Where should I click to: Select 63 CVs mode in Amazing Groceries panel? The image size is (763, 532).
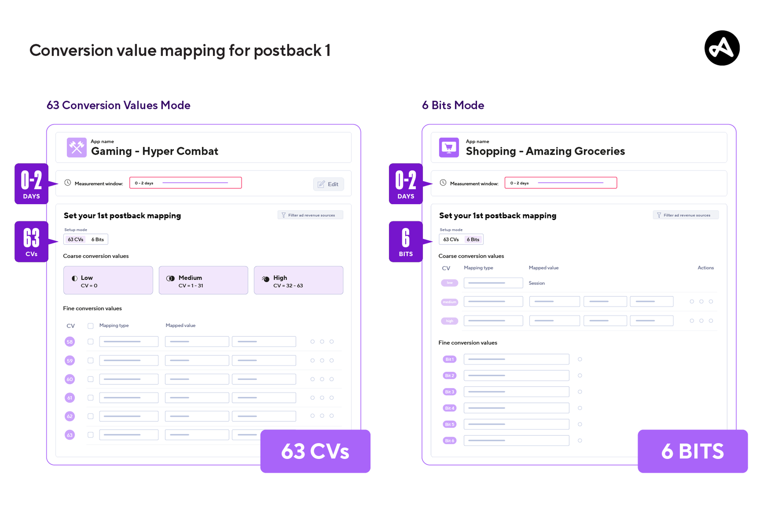pos(451,239)
